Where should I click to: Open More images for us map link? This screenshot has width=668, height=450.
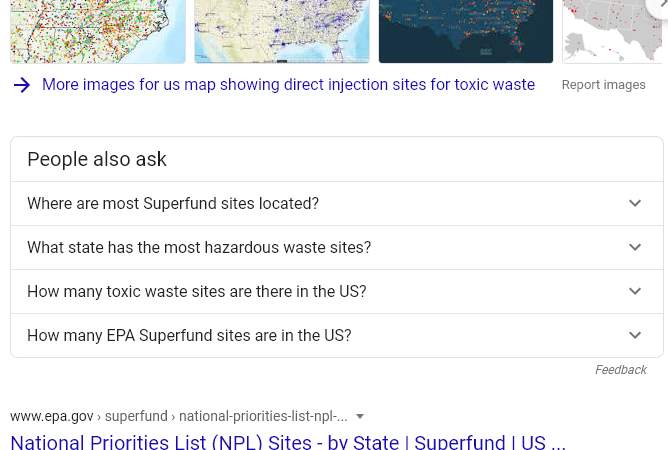(x=288, y=85)
